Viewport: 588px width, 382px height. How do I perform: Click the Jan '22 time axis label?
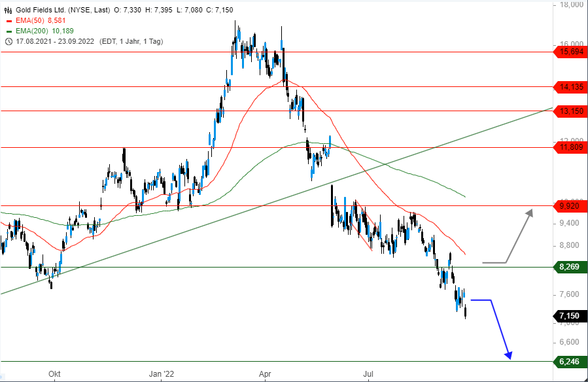(162, 374)
